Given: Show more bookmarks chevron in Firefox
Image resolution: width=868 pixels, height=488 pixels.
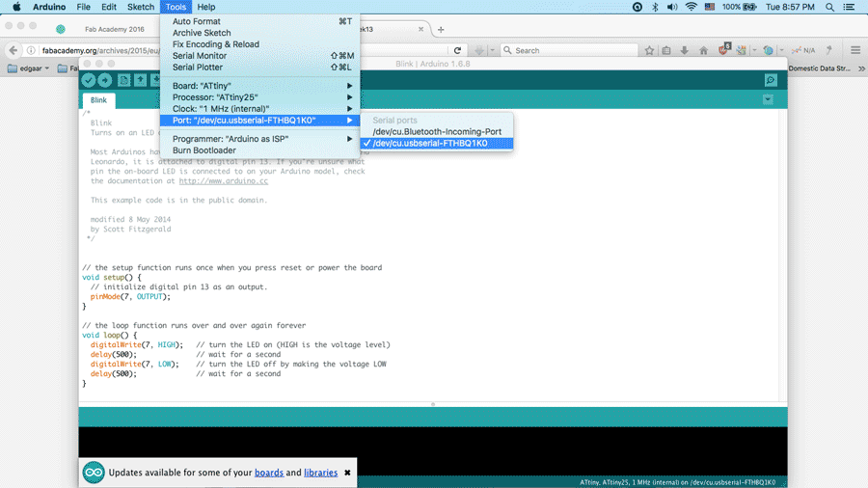Looking at the screenshot, I should [x=861, y=68].
